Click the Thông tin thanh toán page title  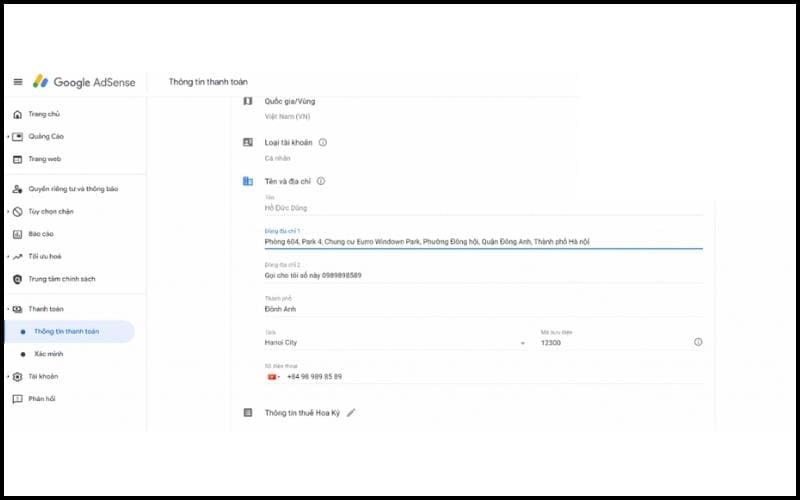208,82
